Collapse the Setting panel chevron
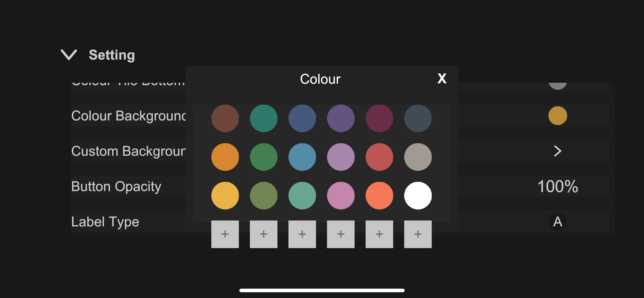The height and width of the screenshot is (298, 644). tap(69, 55)
